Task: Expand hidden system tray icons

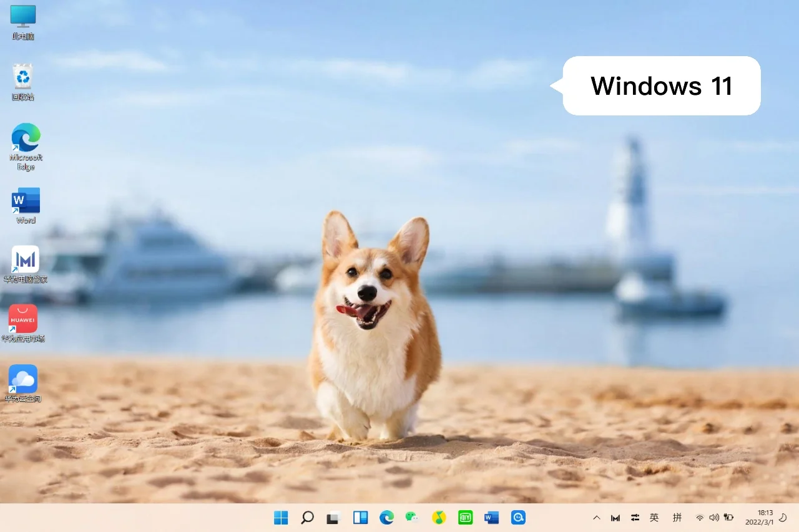Action: pos(597,517)
